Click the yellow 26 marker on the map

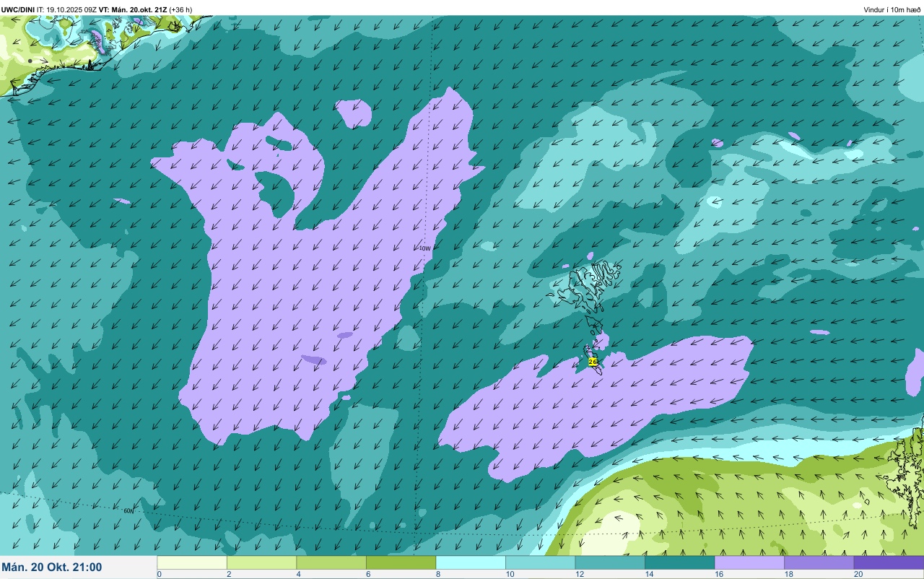[x=593, y=362]
